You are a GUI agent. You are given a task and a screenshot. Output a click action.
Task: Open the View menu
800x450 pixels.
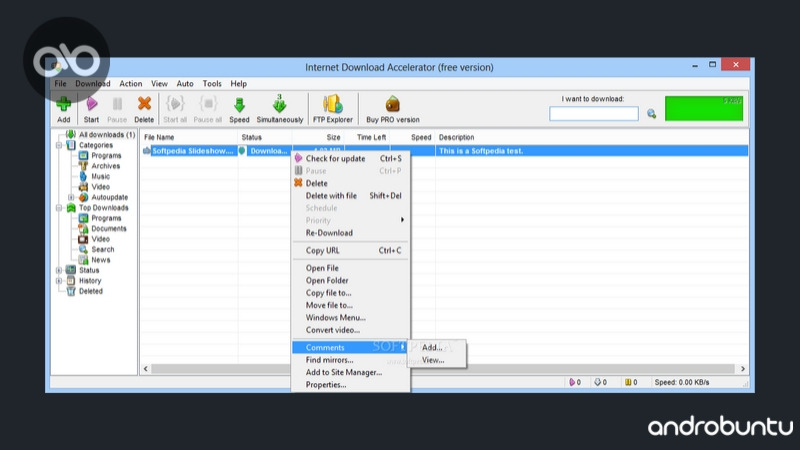coord(159,83)
